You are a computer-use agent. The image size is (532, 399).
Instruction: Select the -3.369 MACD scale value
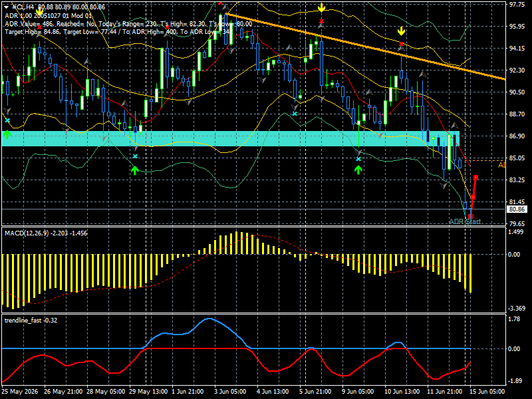(x=516, y=309)
